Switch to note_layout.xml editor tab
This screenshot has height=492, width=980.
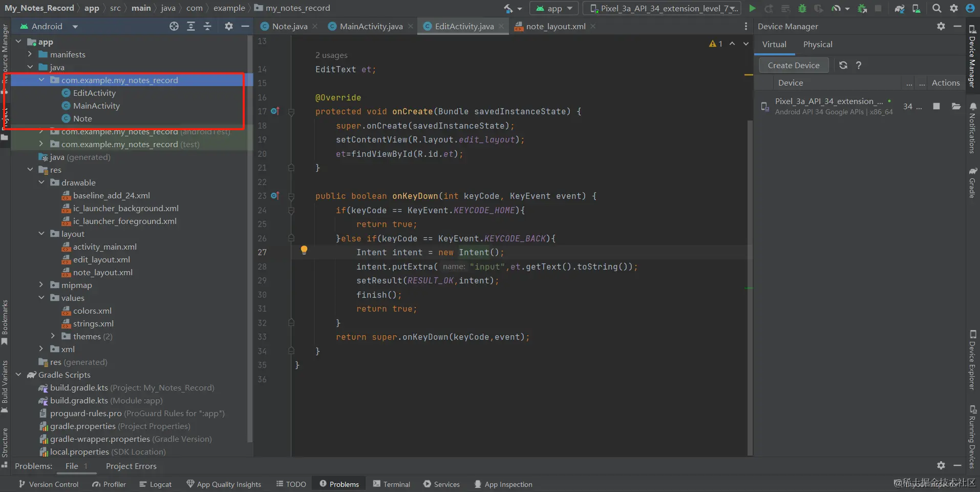[555, 26]
